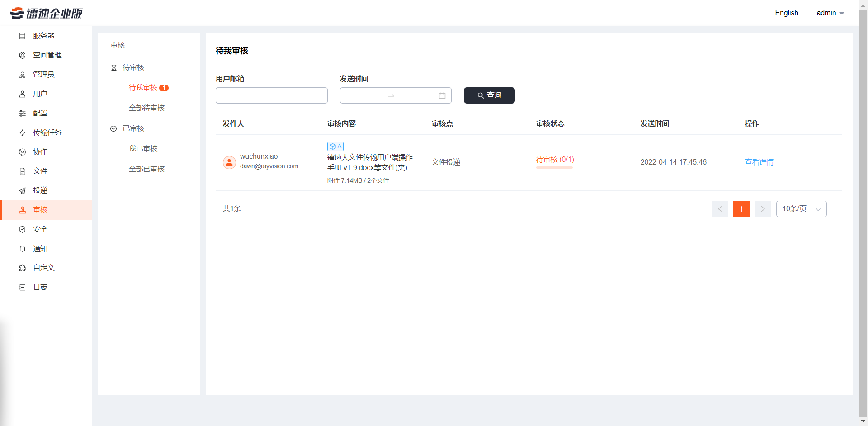The height and width of the screenshot is (426, 868).
Task: Click the security shield icon
Action: pyautogui.click(x=22, y=229)
